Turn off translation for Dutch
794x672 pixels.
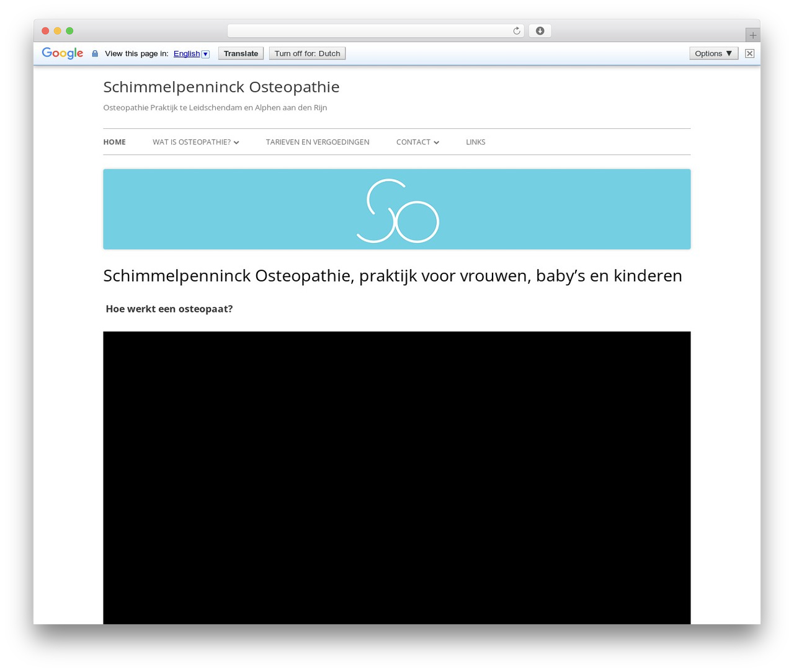[307, 53]
